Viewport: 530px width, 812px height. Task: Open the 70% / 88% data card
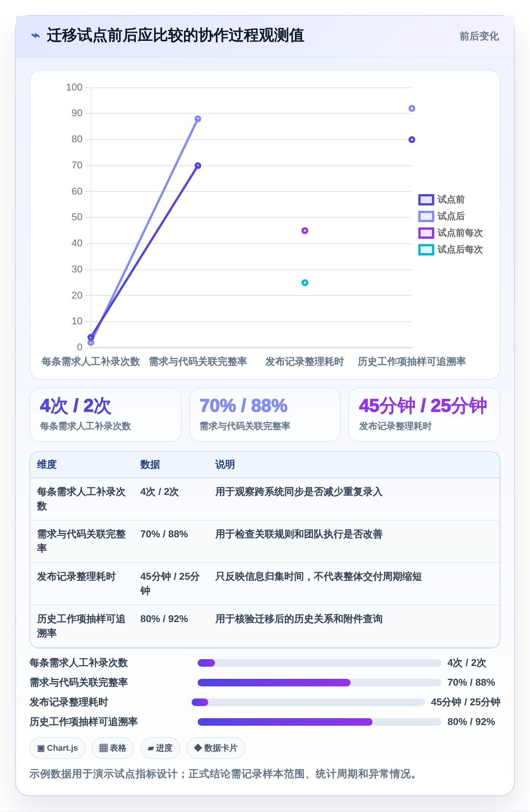[265, 415]
